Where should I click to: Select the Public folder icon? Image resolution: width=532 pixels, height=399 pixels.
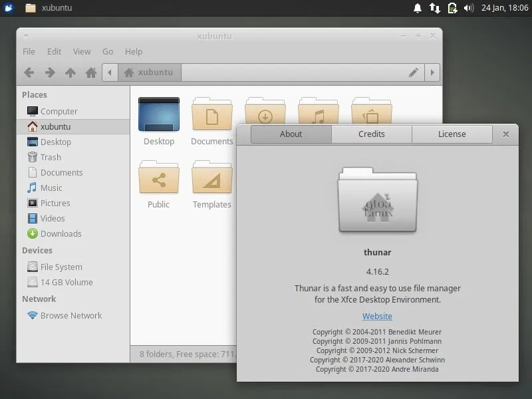click(159, 178)
